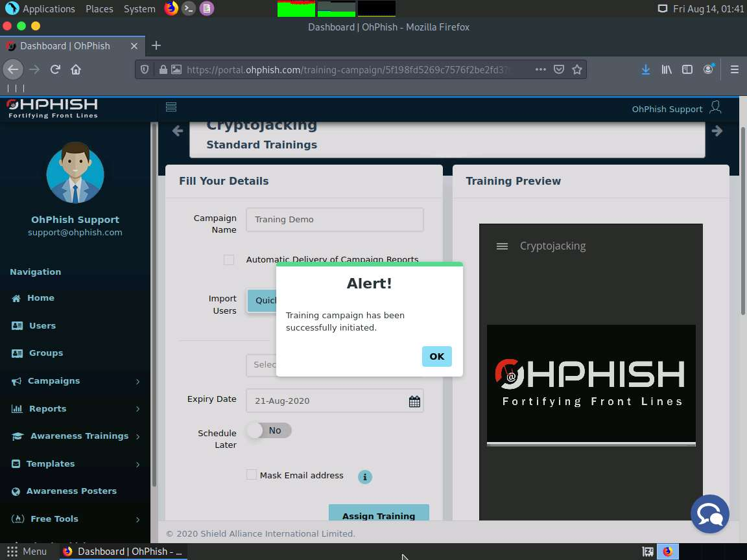Open the taskbar Menu button
747x560 pixels.
click(x=27, y=552)
